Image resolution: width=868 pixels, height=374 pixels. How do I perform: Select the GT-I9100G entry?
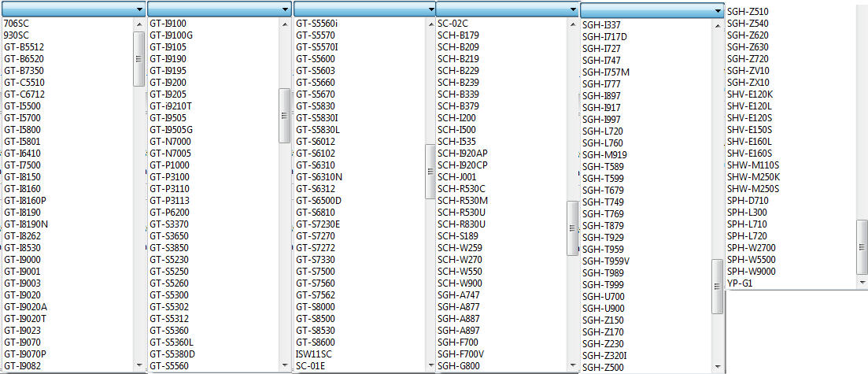[x=171, y=35]
